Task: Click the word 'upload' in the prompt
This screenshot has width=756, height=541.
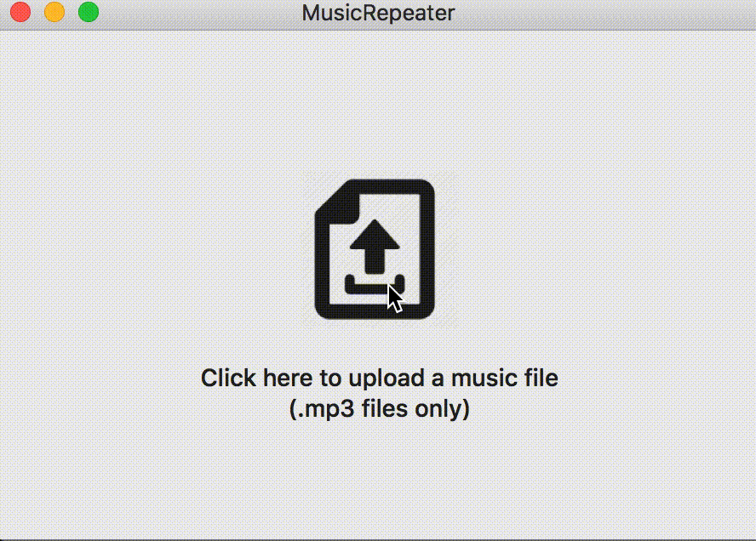Action: (387, 379)
